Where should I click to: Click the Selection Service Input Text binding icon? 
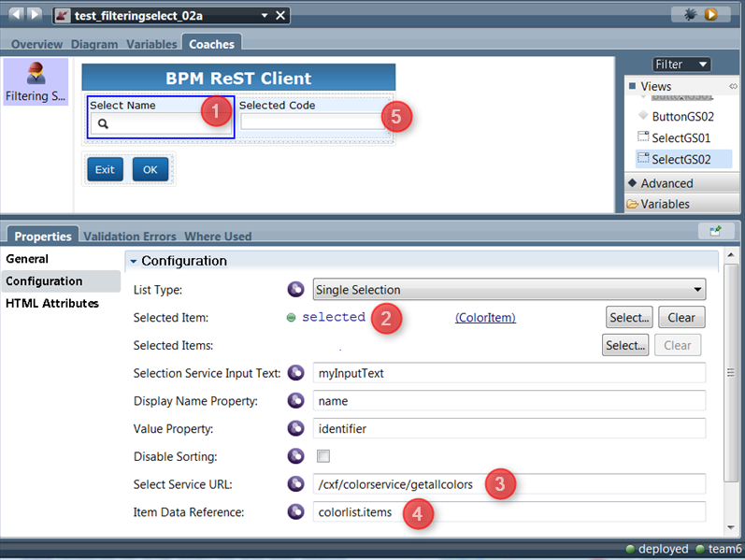[x=295, y=373]
